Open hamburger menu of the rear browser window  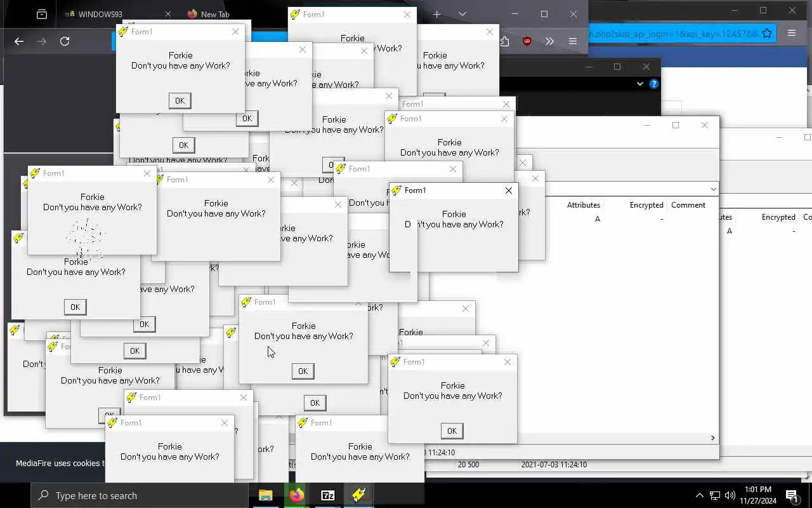tap(792, 33)
